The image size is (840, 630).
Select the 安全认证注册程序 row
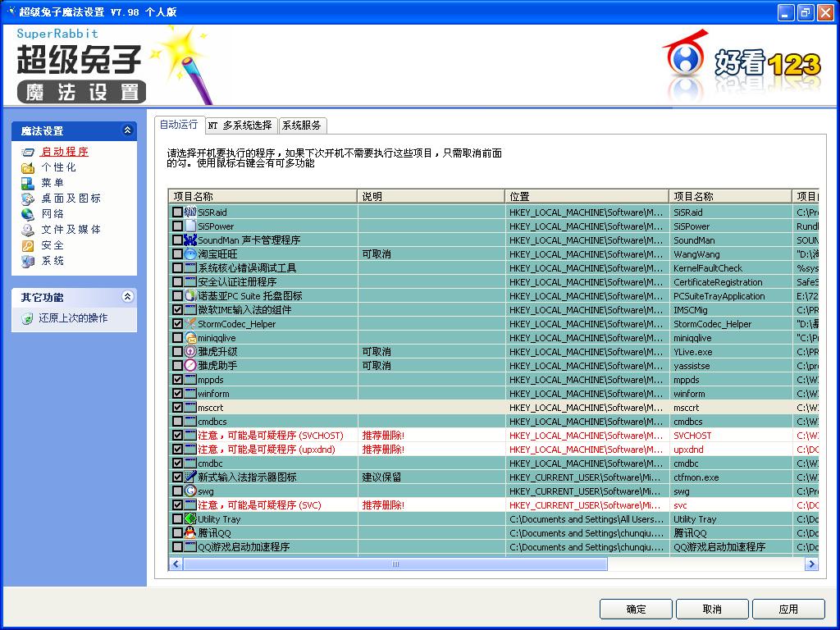493,282
